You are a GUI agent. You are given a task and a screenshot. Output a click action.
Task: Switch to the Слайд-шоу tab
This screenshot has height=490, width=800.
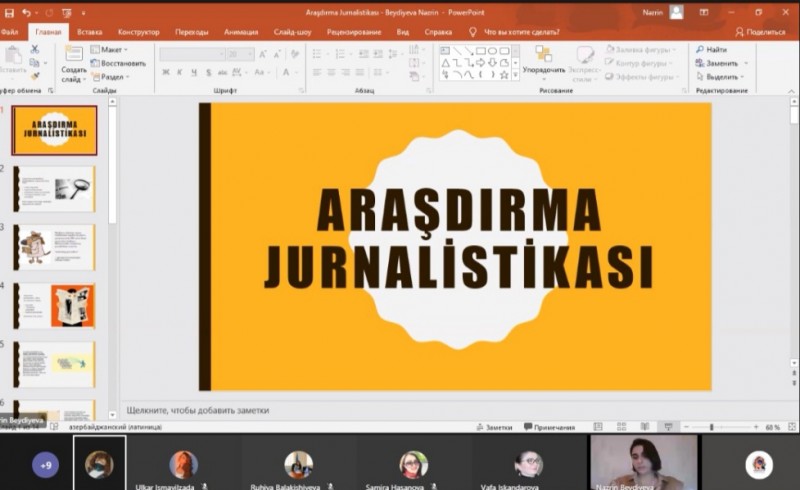click(292, 32)
